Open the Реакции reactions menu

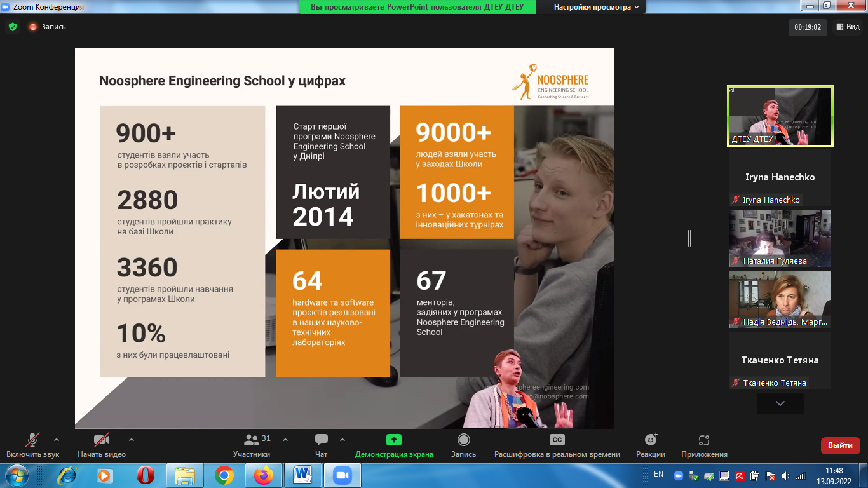click(651, 445)
